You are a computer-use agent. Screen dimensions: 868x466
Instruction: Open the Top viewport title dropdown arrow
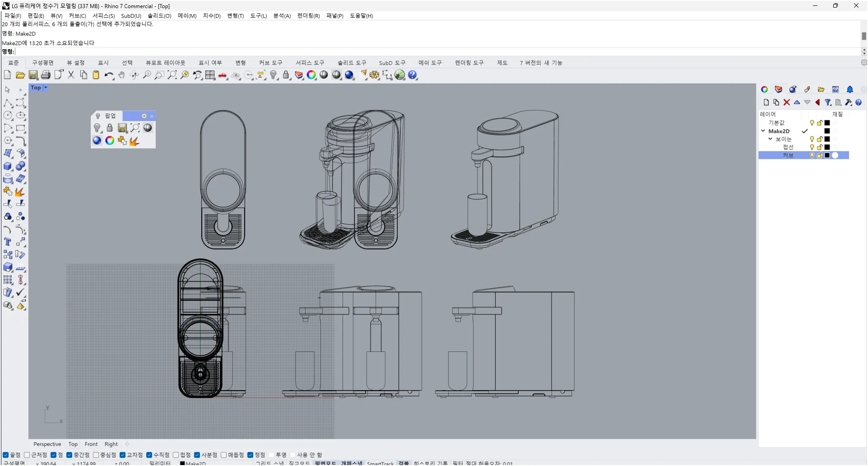click(x=45, y=88)
